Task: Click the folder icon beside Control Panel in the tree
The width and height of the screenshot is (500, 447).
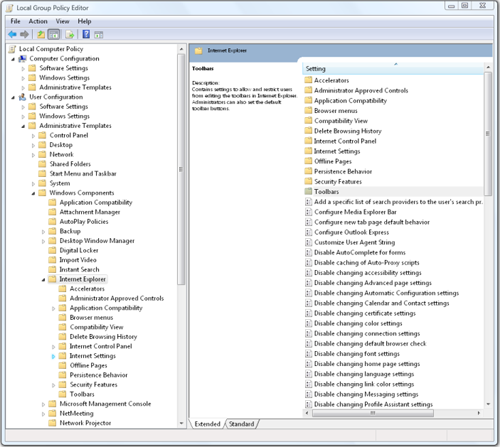Action: pyautogui.click(x=42, y=135)
